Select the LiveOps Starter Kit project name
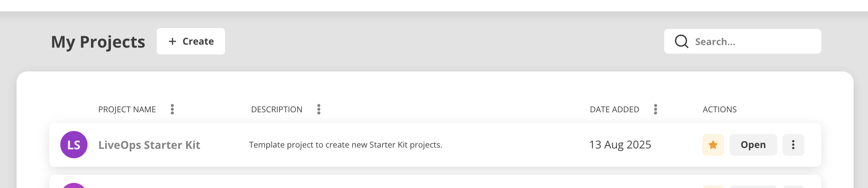 pyautogui.click(x=149, y=145)
